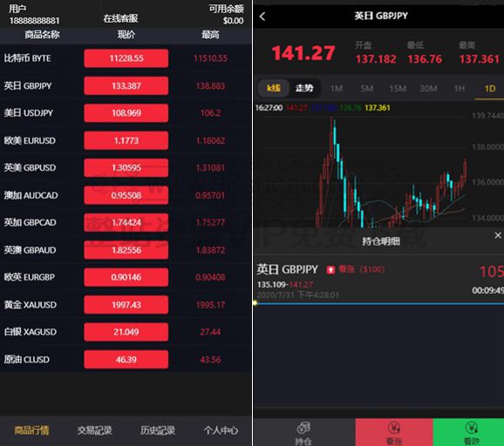Click the chart timestamp 16:27:00
This screenshot has width=504, height=446.
pos(269,108)
